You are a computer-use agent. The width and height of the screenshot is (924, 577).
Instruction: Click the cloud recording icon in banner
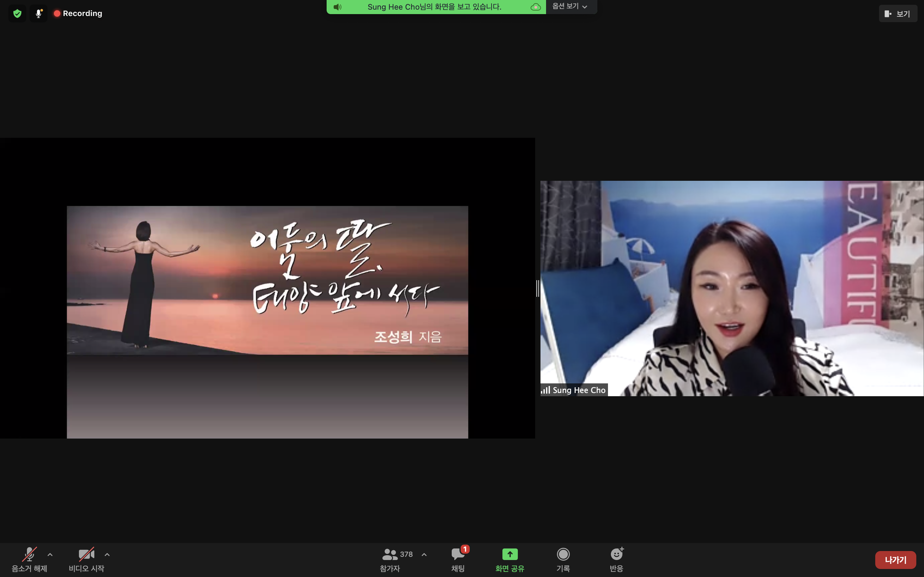coord(536,7)
